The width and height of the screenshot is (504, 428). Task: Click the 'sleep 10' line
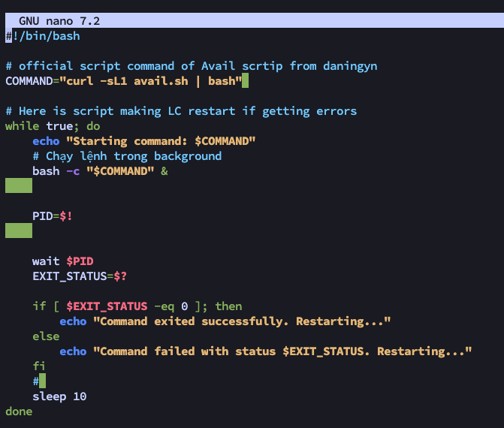(x=59, y=396)
